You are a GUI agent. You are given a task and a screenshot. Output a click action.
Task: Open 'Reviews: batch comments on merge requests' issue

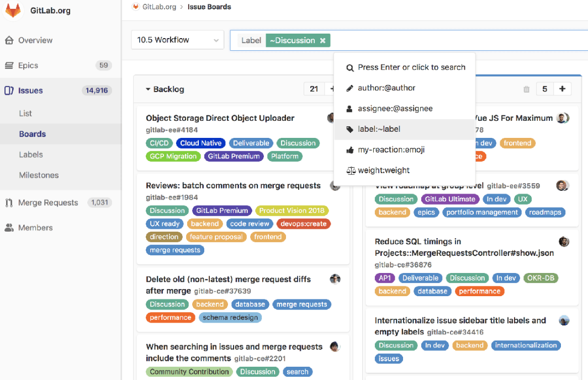coord(233,185)
